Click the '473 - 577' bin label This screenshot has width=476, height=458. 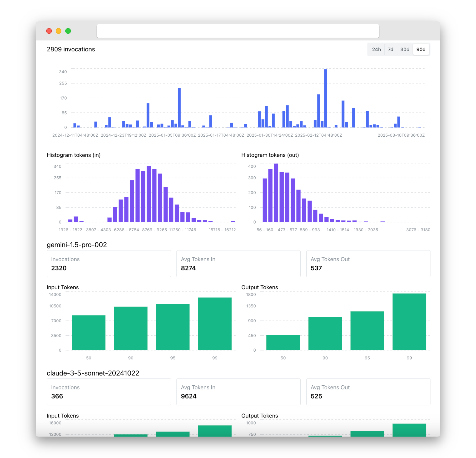[x=287, y=230]
